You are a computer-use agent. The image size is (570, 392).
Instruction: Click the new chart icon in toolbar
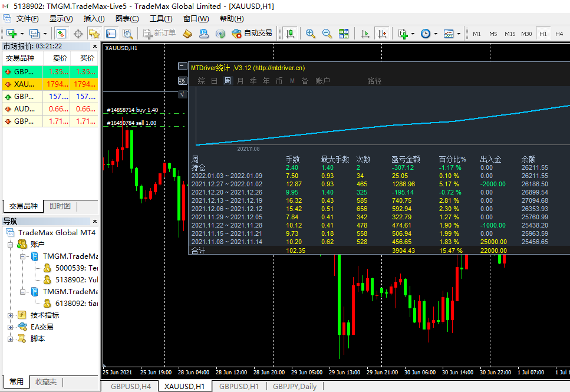12,34
